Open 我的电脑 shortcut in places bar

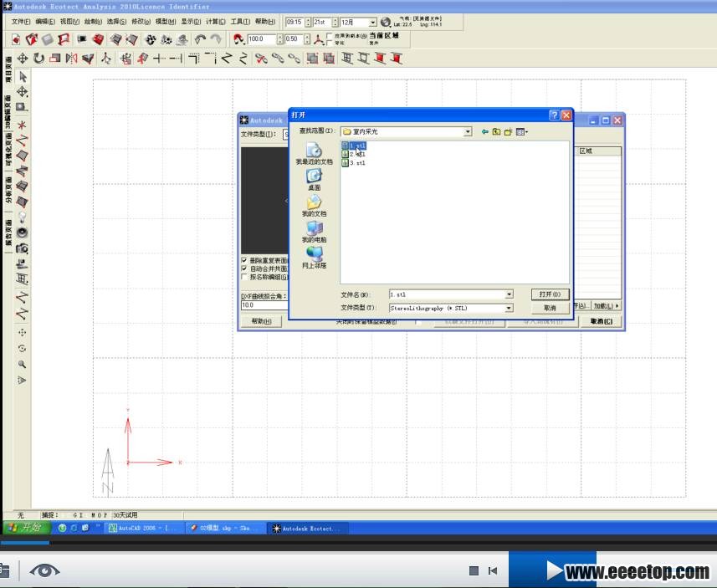coord(314,232)
